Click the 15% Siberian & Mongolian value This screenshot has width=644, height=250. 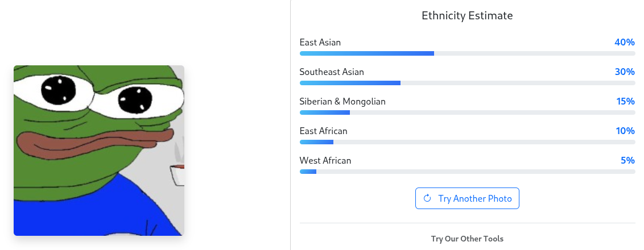tap(625, 102)
